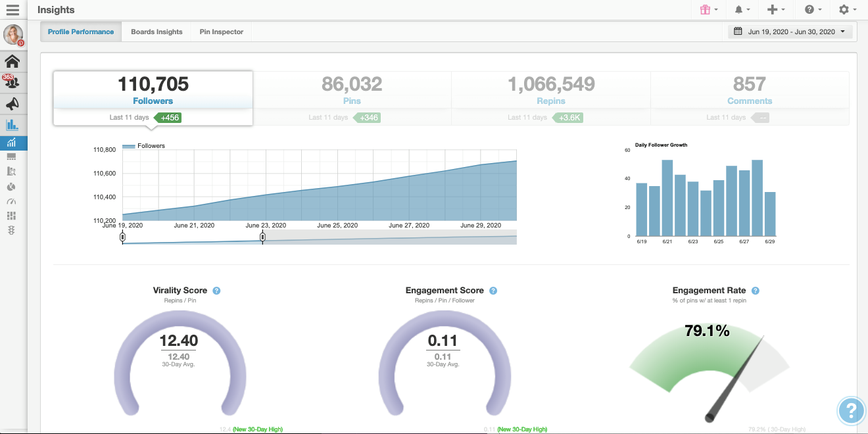Open the pink gift icon dropdown

coord(709,10)
